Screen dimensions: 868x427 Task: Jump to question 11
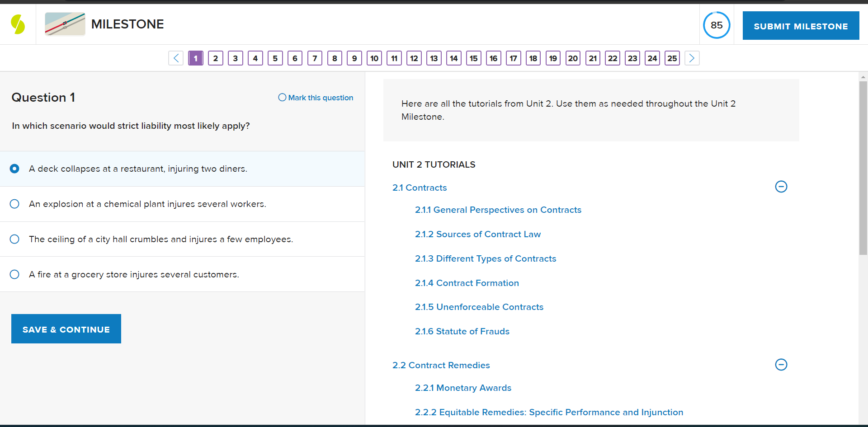point(394,58)
